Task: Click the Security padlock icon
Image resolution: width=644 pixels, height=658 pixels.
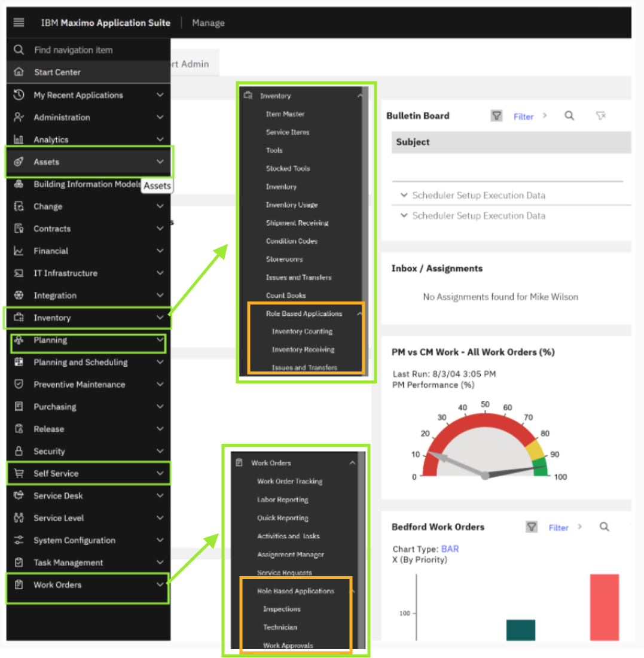Action: [19, 450]
